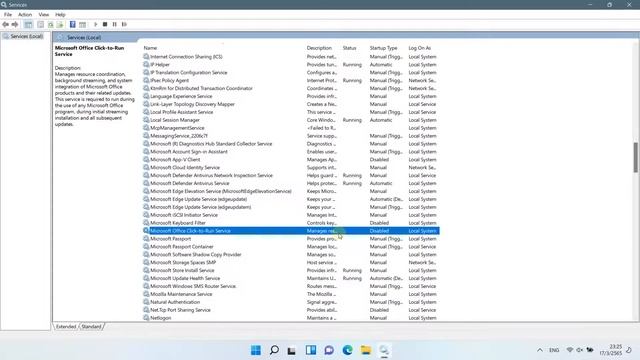Open taskbar Search
The image size is (640, 360).
click(274, 350)
